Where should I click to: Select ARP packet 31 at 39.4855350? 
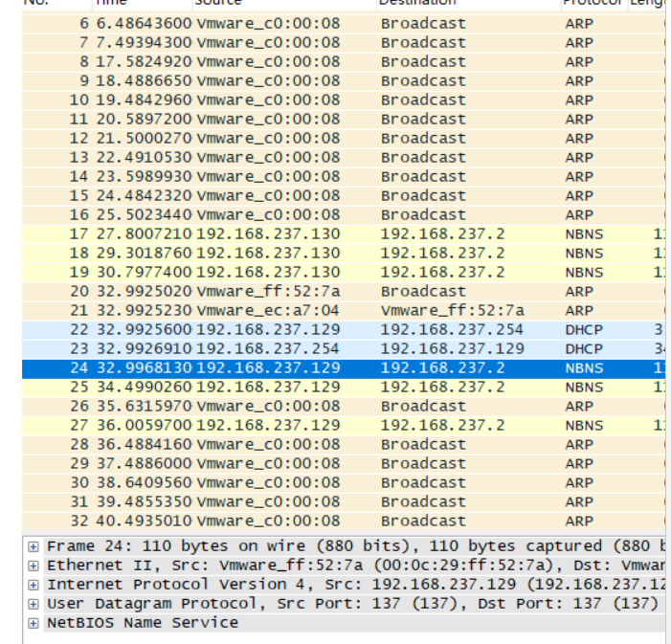(344, 501)
